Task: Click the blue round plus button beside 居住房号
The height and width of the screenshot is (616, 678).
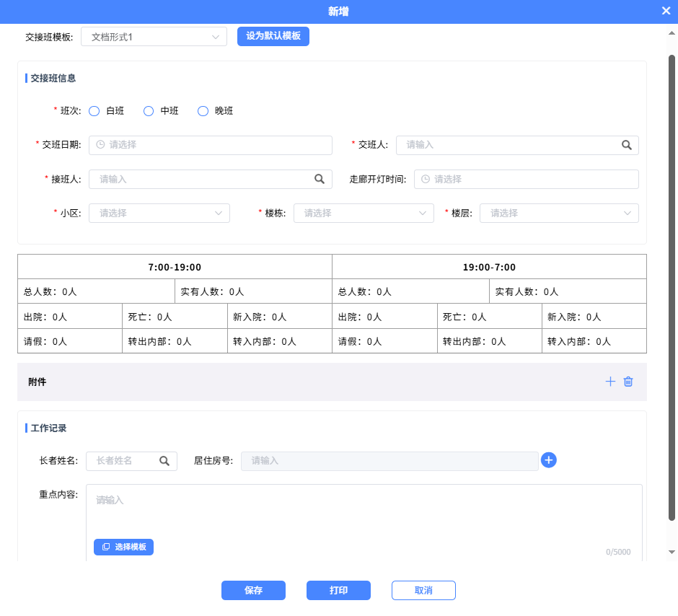Action: [x=549, y=460]
